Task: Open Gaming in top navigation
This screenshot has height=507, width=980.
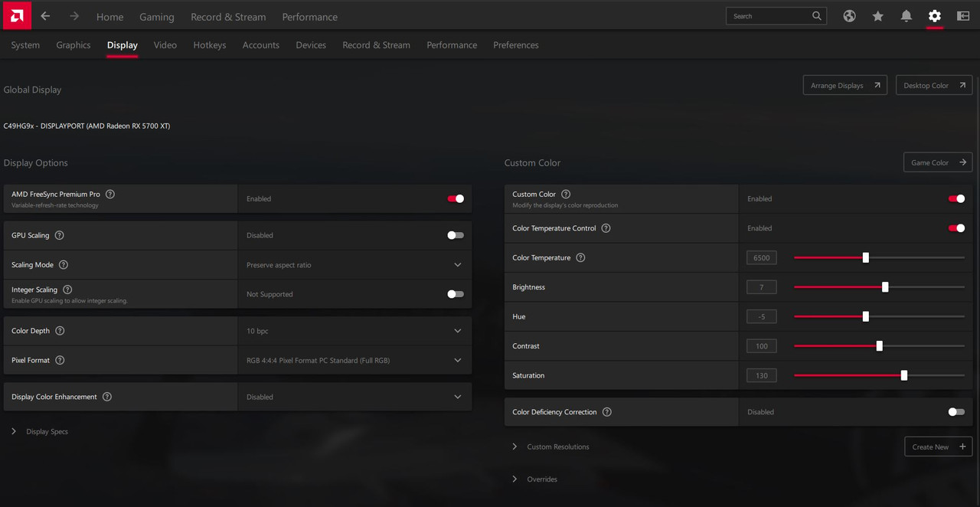Action: 157,17
